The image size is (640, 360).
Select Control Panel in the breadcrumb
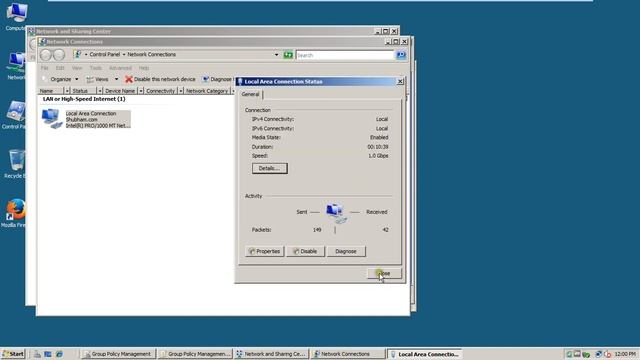(x=104, y=54)
